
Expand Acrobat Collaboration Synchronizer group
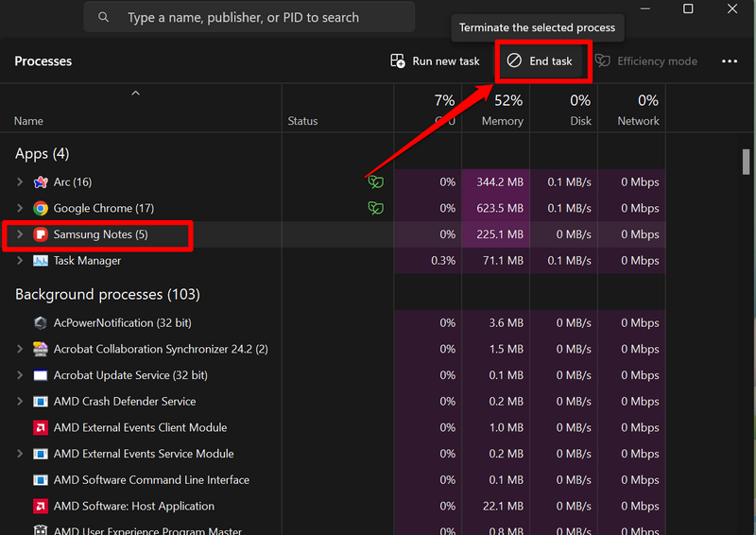(20, 349)
